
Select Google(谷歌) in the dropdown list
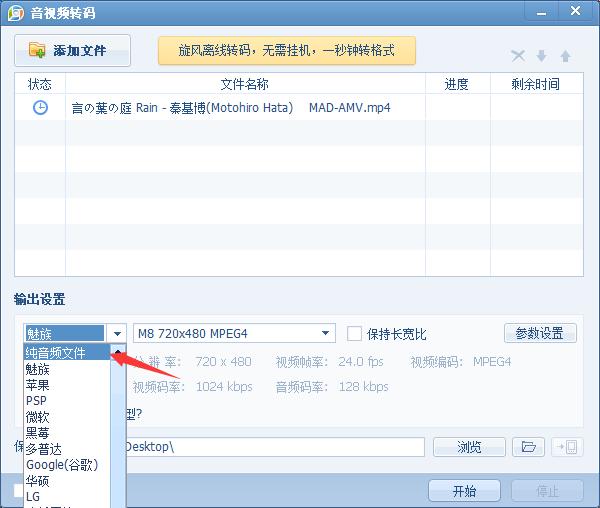(x=67, y=465)
